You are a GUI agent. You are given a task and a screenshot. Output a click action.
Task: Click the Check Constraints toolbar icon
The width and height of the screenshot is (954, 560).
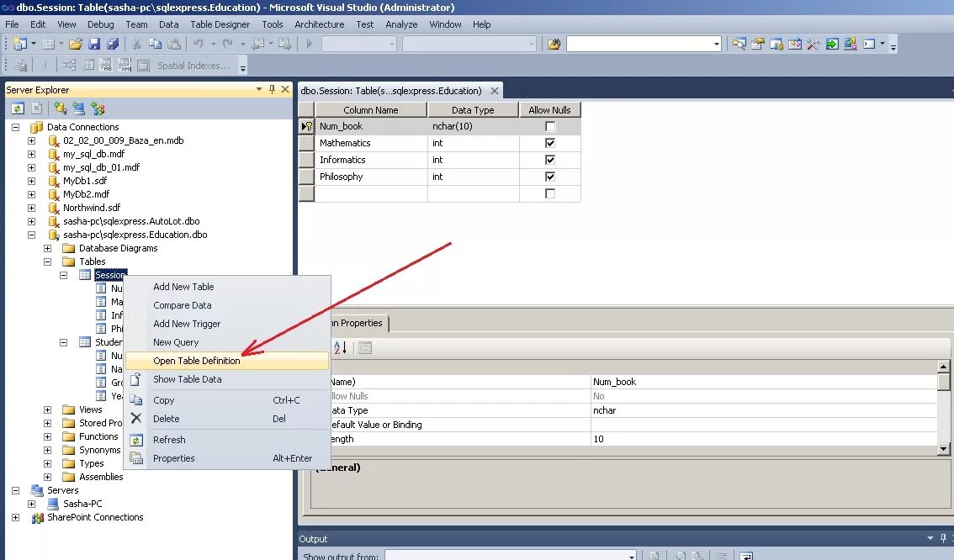coord(144,65)
